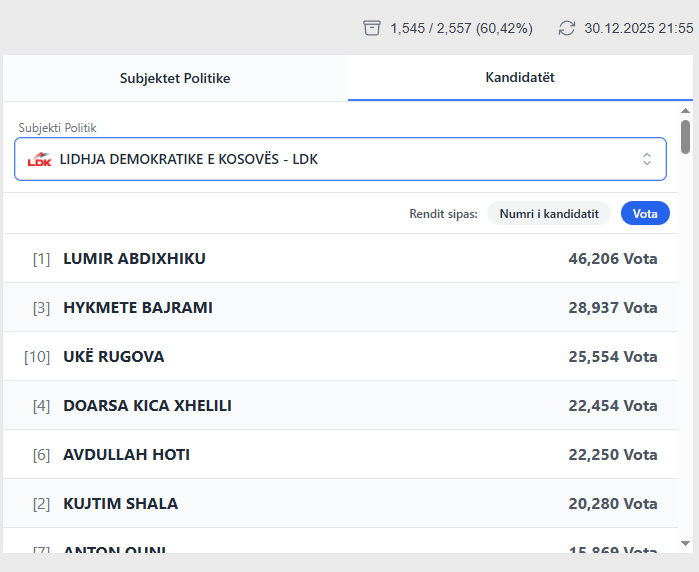
Task: Click the LDK party logo
Action: [39, 159]
